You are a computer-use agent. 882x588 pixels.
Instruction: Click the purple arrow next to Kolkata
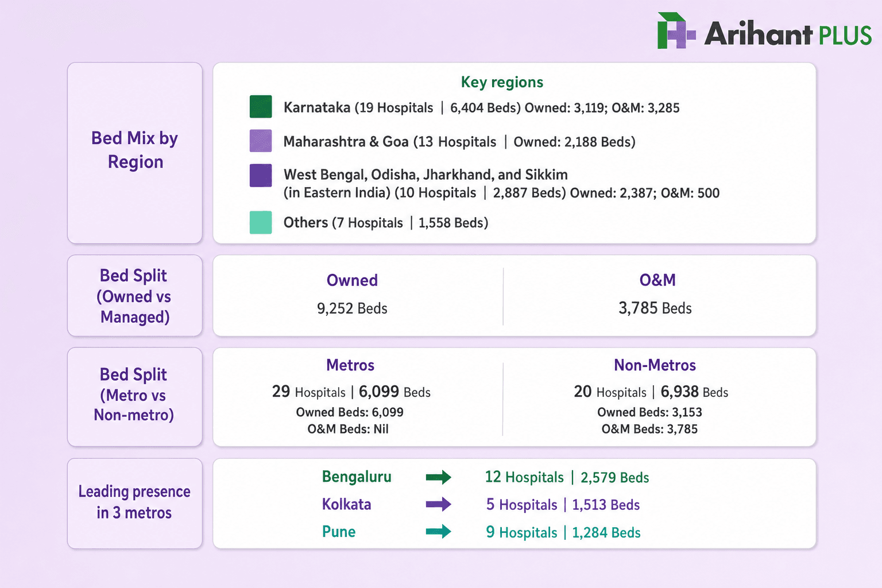point(438,505)
